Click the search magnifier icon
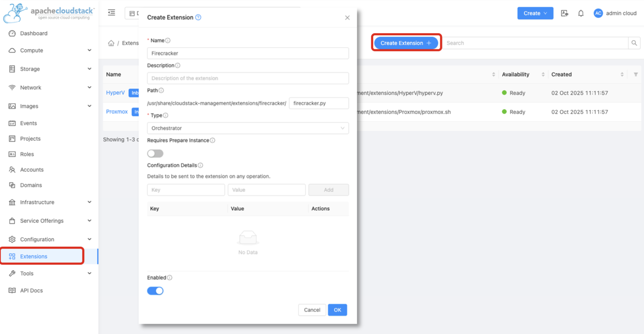The width and height of the screenshot is (644, 334). (x=634, y=43)
